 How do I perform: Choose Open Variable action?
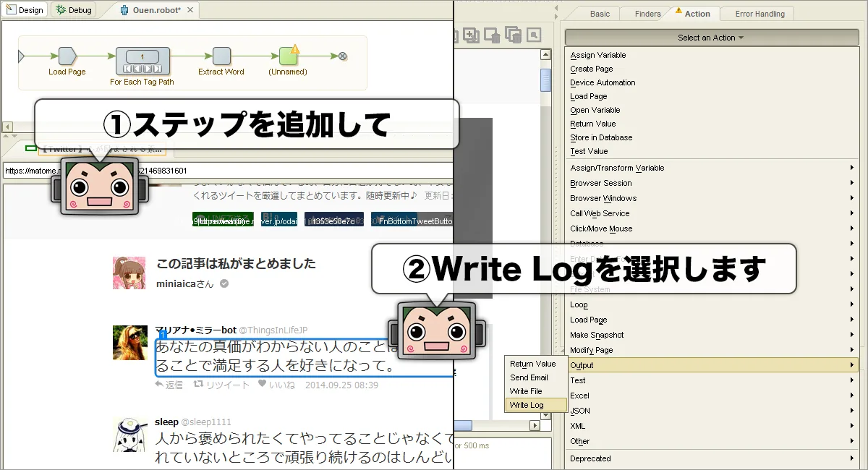595,110
